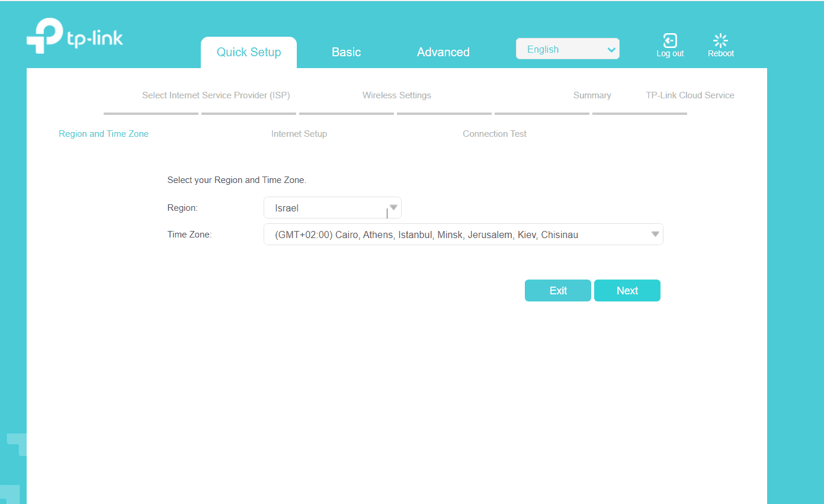824x504 pixels.
Task: Select the Internet Service Provider (ISP) step
Action: click(216, 95)
